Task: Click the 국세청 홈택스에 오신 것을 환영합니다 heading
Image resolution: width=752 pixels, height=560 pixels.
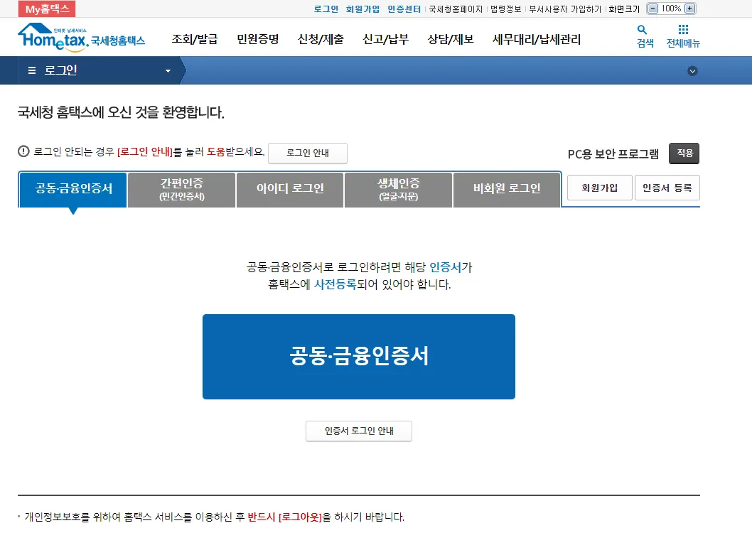Action: tap(121, 112)
